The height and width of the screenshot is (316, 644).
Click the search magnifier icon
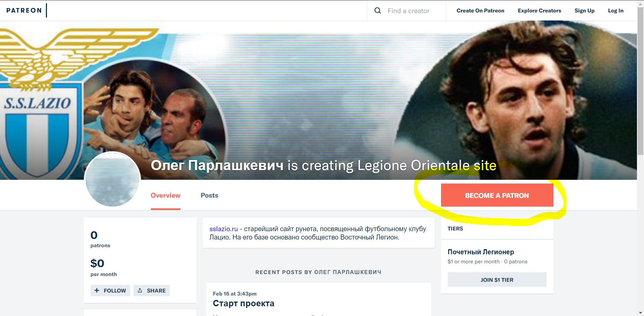(378, 11)
